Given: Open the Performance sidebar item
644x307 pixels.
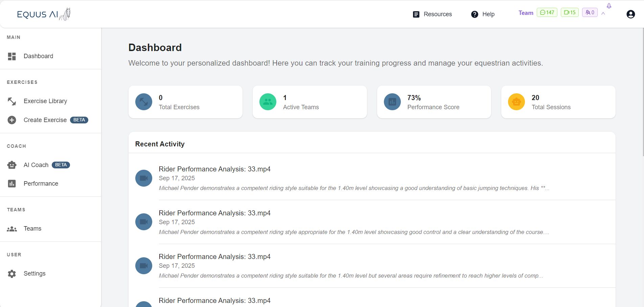Looking at the screenshot, I should click(x=41, y=184).
